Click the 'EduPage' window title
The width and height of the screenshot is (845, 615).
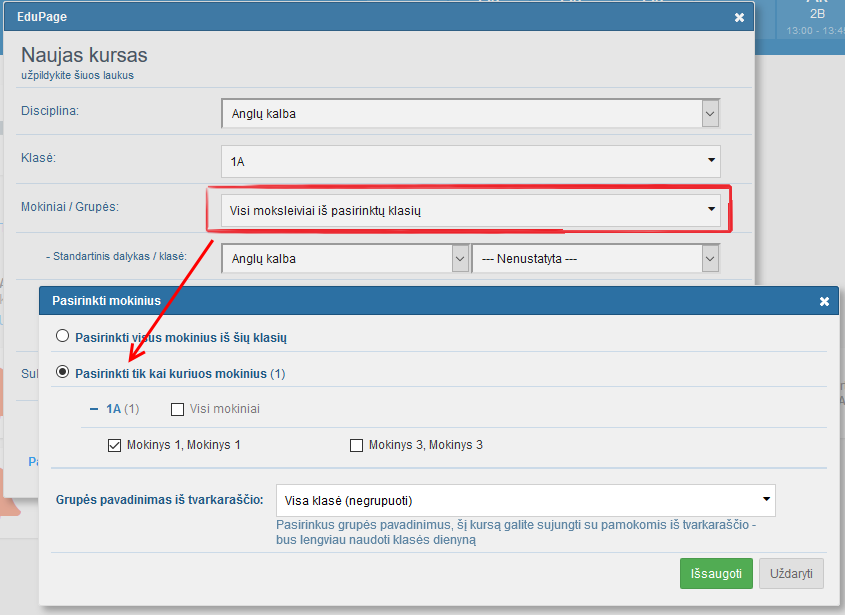click(42, 17)
